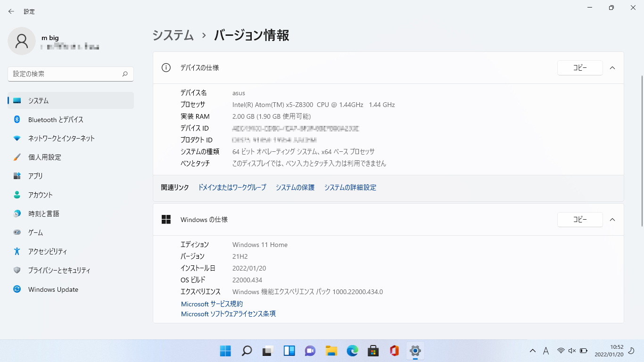Open システムの保護 link
The height and width of the screenshot is (362, 644).
click(x=295, y=188)
